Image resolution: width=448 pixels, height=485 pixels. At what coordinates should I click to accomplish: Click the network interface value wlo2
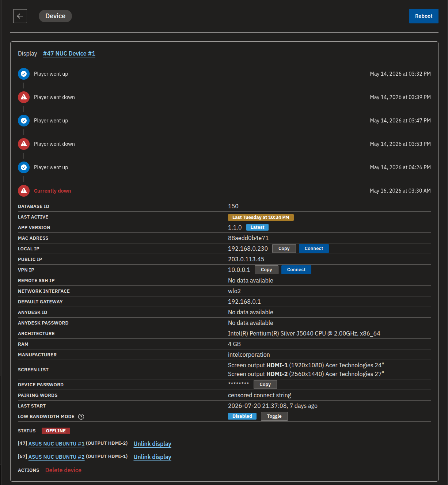tap(234, 291)
